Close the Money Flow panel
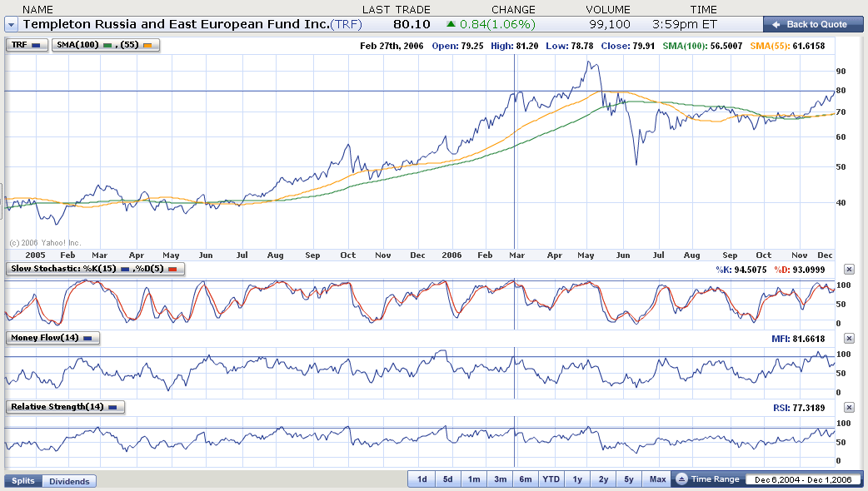 (849, 339)
